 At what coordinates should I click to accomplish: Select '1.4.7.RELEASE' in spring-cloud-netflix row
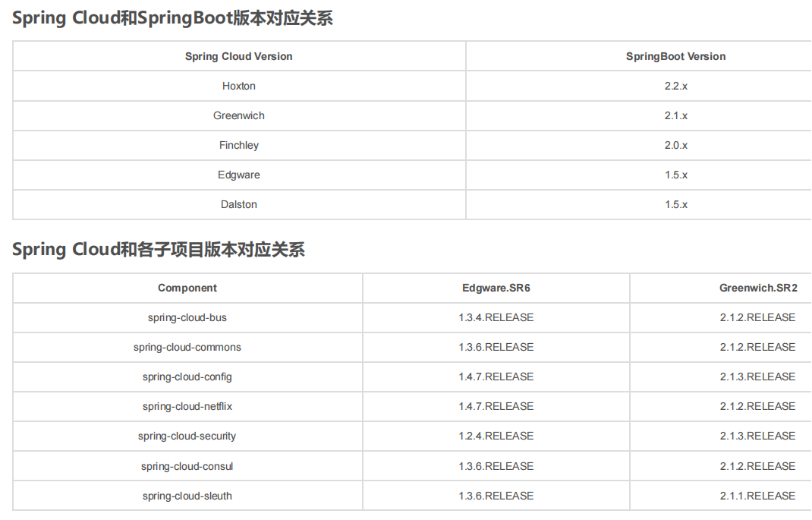[x=496, y=407]
